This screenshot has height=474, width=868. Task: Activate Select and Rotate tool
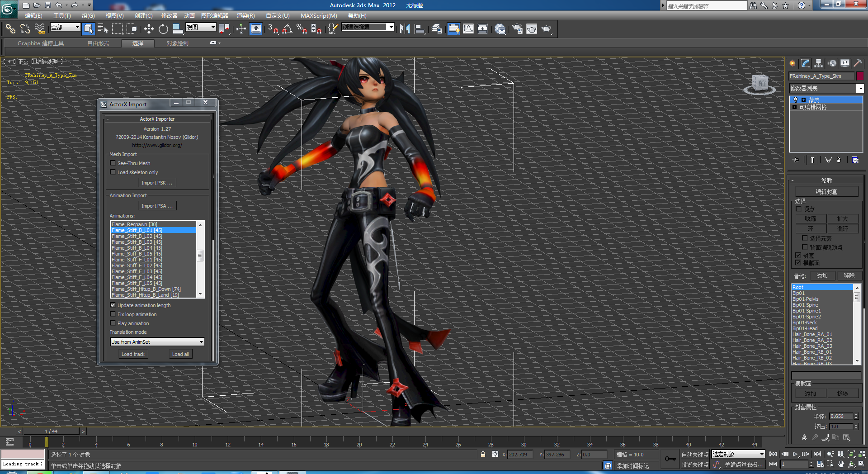point(163,29)
